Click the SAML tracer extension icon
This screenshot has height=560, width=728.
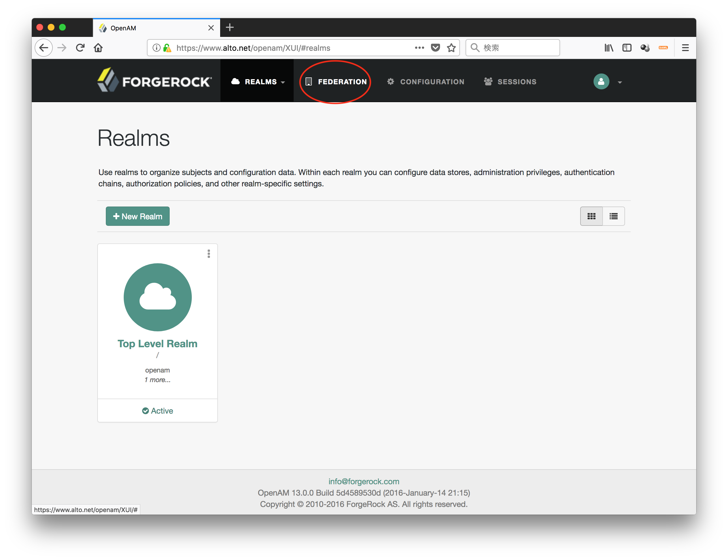pos(663,48)
